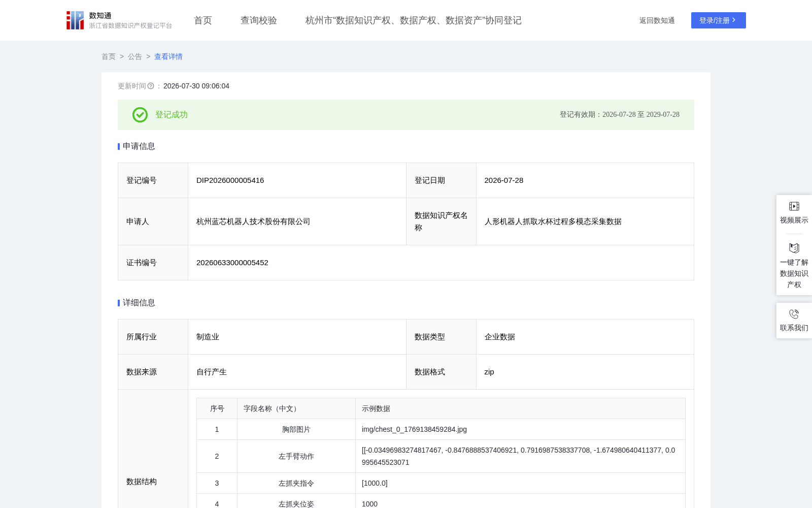Click the 数知通 platform logo
This screenshot has height=508, width=812.
pyautogui.click(x=119, y=20)
